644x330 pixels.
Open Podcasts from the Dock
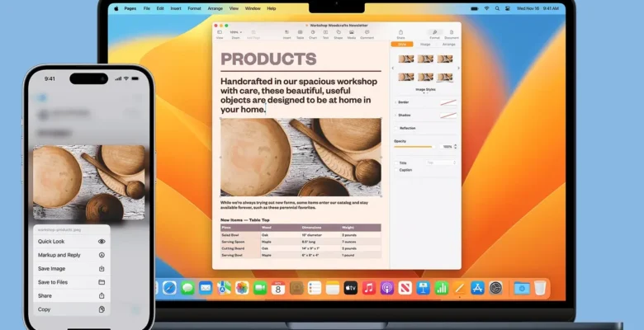(x=387, y=288)
